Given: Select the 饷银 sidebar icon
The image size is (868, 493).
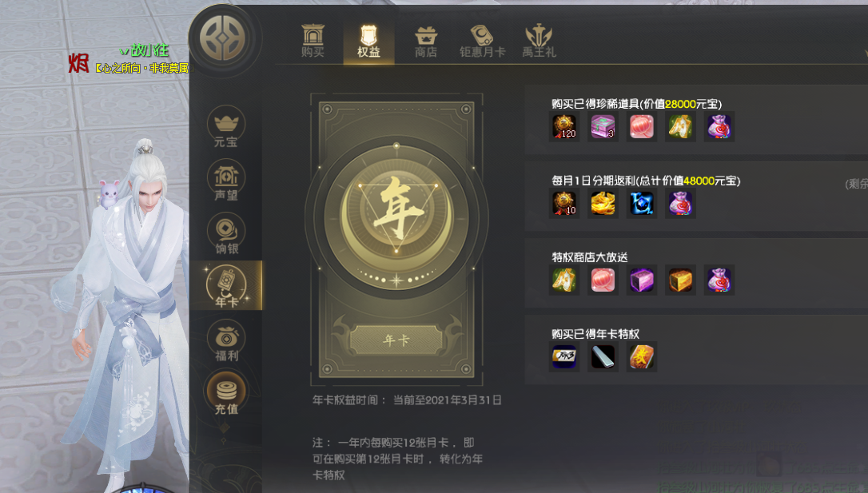Looking at the screenshot, I should (x=226, y=234).
